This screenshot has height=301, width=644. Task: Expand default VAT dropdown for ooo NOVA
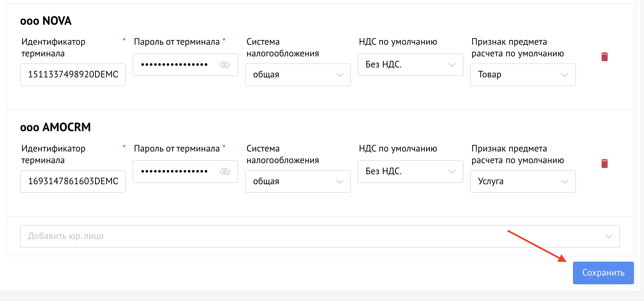(x=410, y=65)
